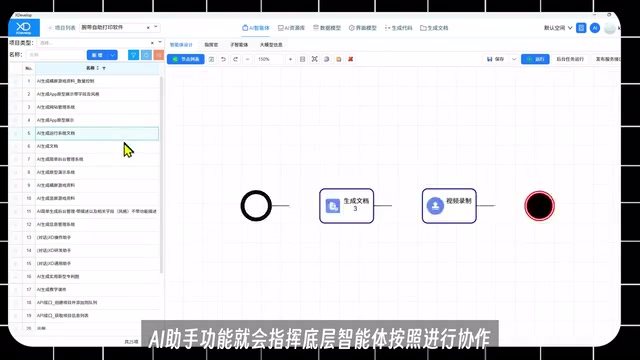Click the download icon in 视频录制 node
640x360 pixels.
[x=435, y=206]
